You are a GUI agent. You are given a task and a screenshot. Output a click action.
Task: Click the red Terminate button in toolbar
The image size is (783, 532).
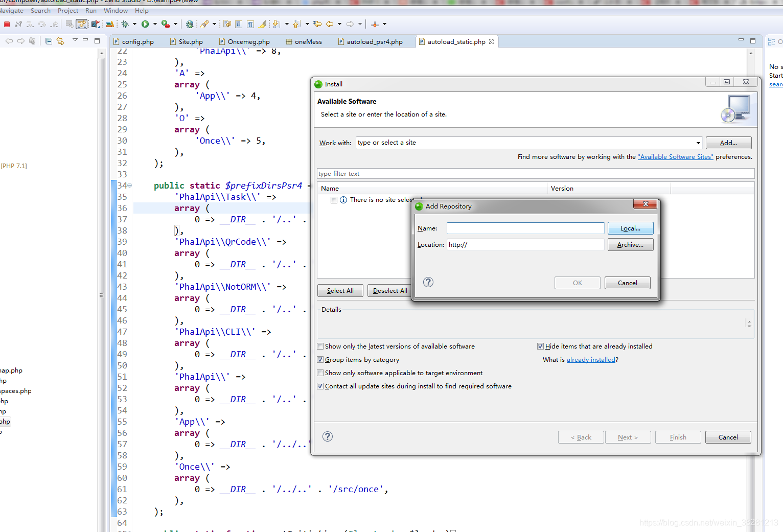7,24
